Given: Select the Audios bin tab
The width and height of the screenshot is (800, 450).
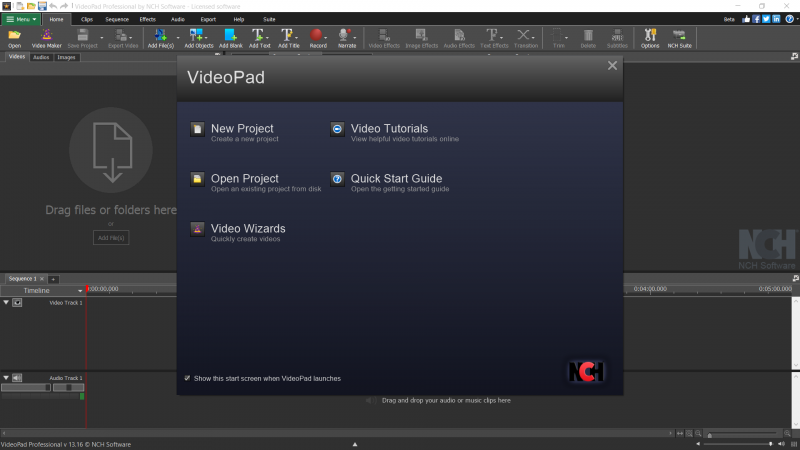Looking at the screenshot, I should tap(41, 57).
